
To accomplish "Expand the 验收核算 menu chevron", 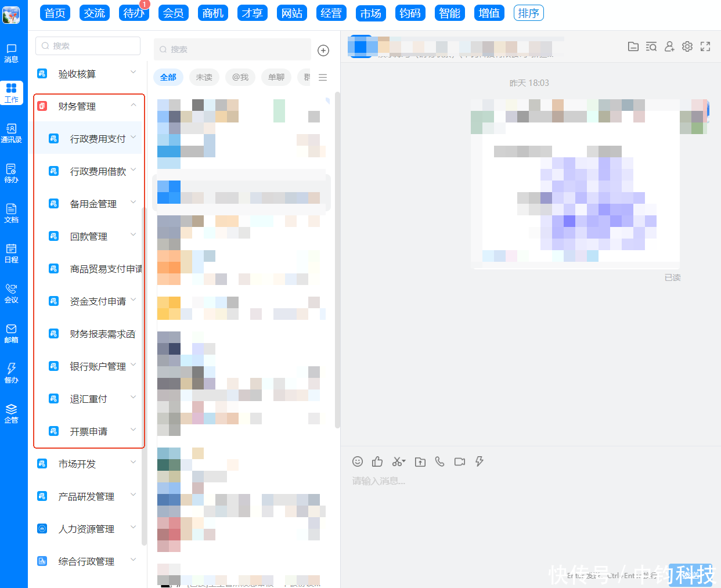I will pos(134,72).
